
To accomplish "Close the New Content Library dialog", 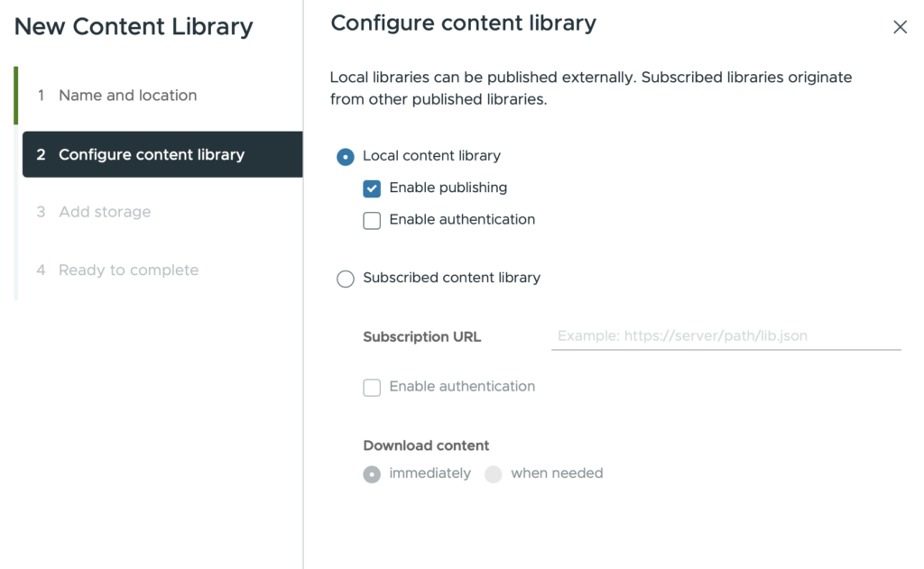I will 900,27.
